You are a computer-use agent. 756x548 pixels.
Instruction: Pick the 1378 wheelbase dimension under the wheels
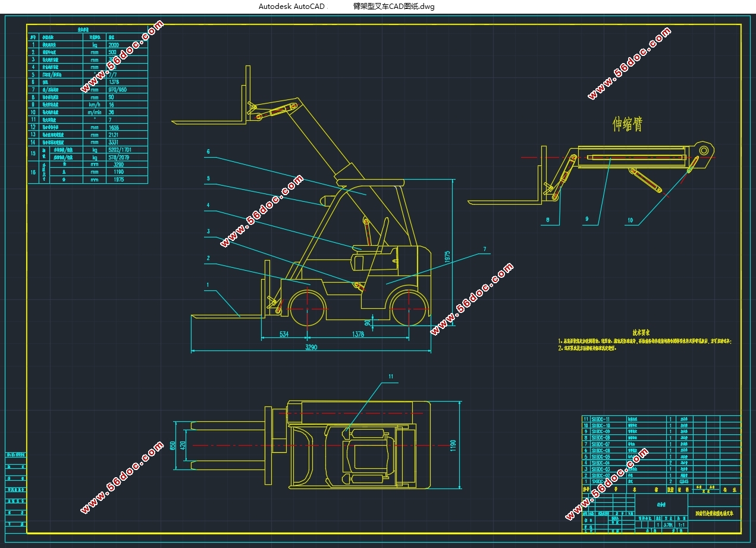click(357, 334)
